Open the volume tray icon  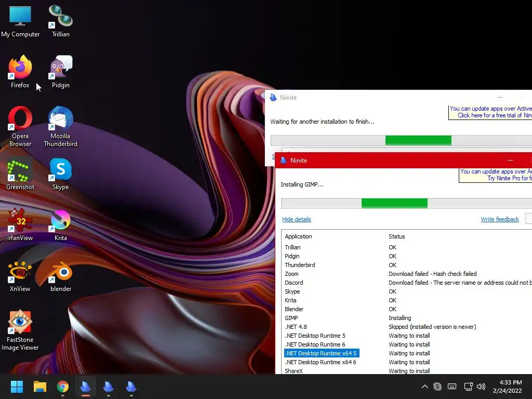pyautogui.click(x=481, y=386)
